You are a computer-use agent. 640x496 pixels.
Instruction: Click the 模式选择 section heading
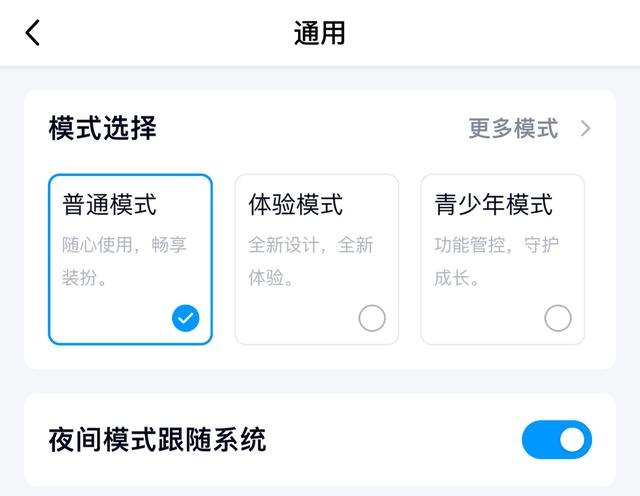pos(103,129)
